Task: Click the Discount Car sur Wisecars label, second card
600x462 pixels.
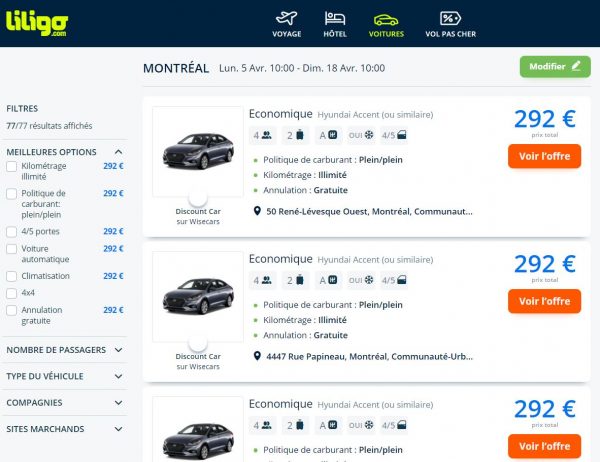Action: [x=198, y=361]
